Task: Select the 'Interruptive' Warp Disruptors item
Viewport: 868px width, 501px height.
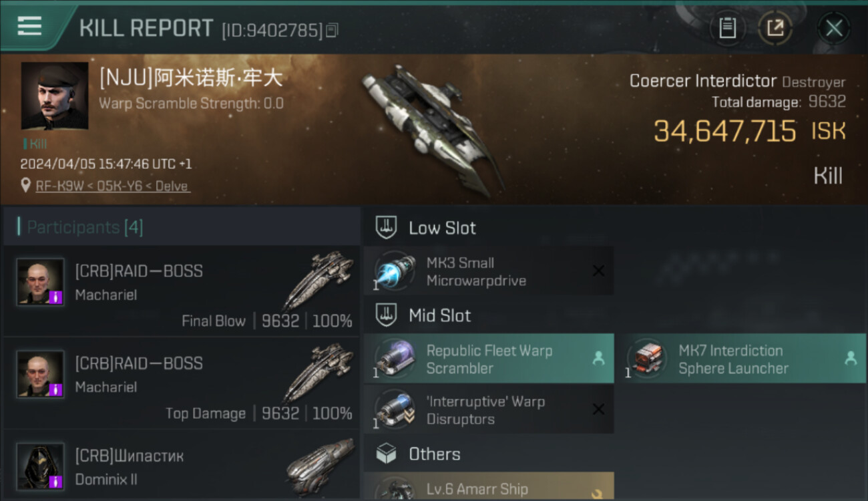Action: tap(489, 409)
